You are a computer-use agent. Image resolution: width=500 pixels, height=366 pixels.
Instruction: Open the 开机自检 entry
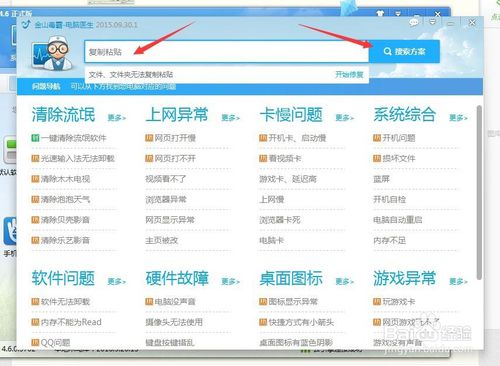point(390,199)
